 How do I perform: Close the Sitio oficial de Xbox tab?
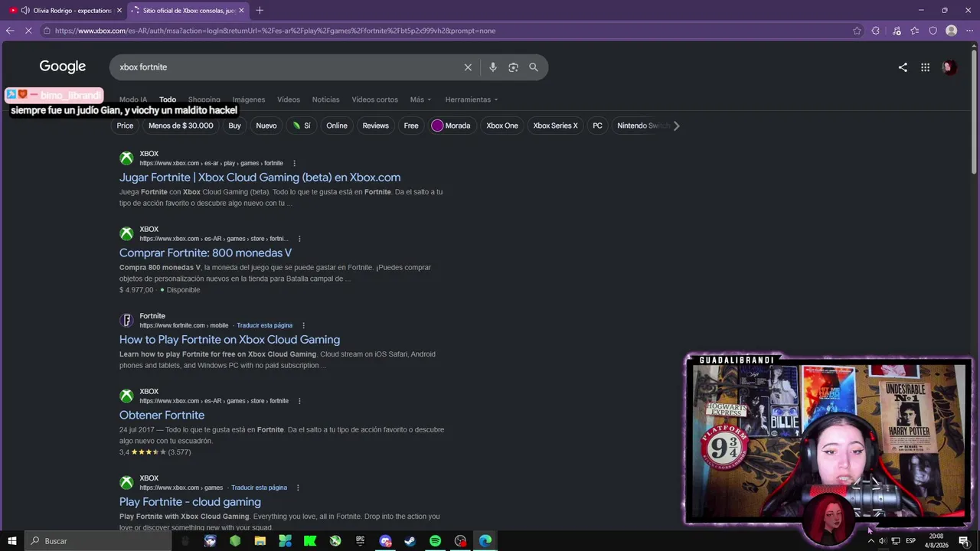coord(241,11)
